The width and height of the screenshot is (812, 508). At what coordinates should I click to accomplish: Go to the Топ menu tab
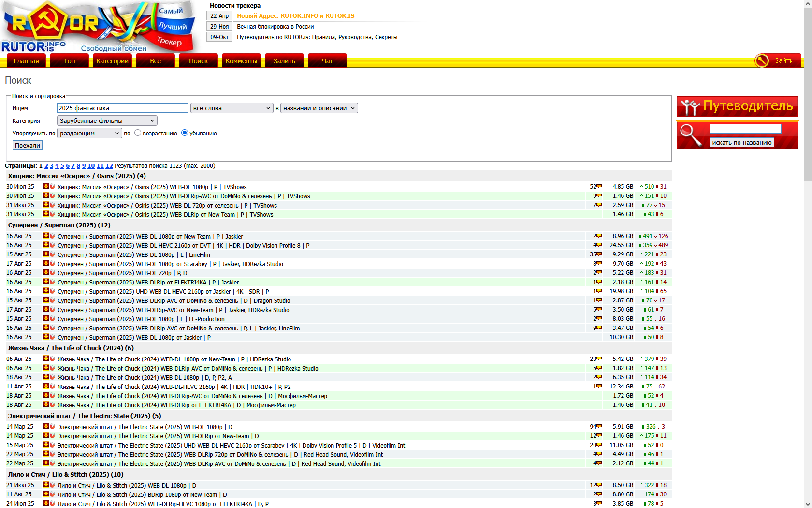point(69,60)
